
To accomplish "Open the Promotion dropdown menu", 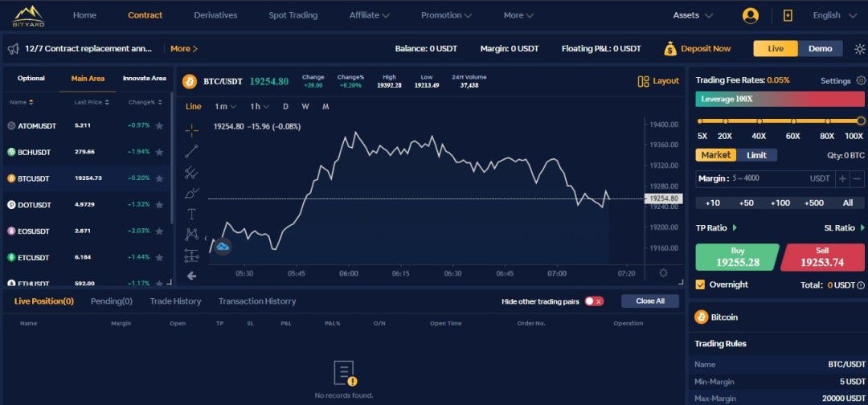I will (x=446, y=15).
